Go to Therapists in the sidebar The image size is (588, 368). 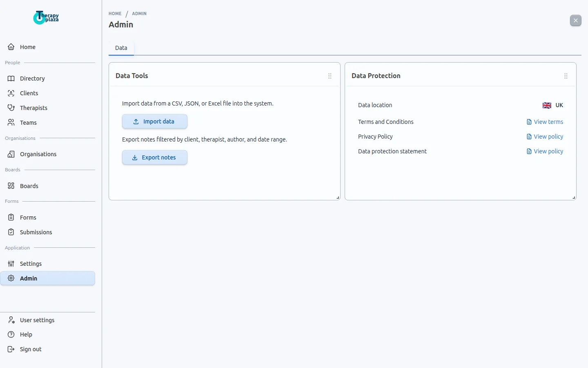[x=48, y=108]
